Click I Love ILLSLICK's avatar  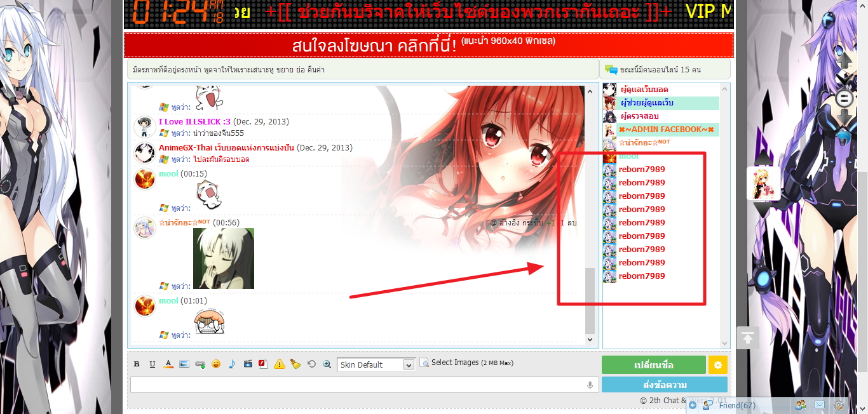pyautogui.click(x=145, y=127)
